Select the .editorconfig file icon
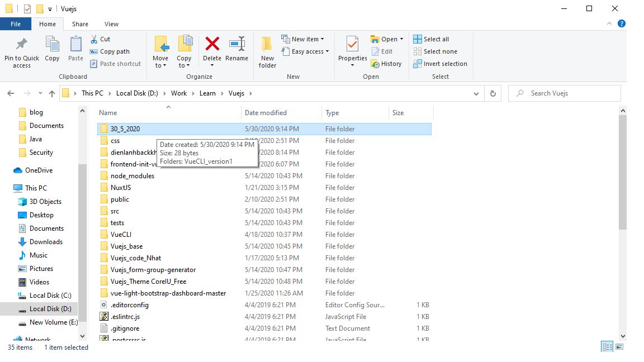The height and width of the screenshot is (362, 644). click(105, 305)
